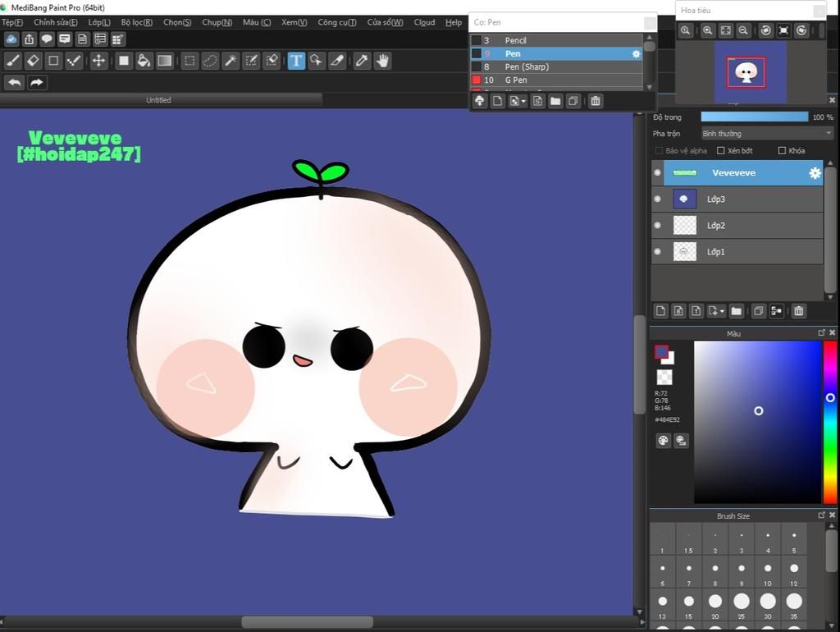Viewport: 840px width, 632px height.
Task: Select the Bucket fill tool
Action: pyautogui.click(x=144, y=61)
